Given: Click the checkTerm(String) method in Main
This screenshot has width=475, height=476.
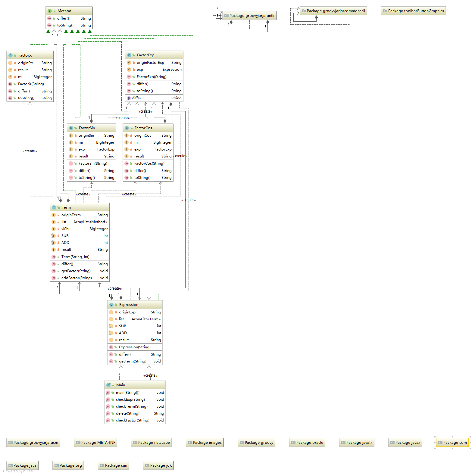Looking at the screenshot, I should (x=135, y=406).
